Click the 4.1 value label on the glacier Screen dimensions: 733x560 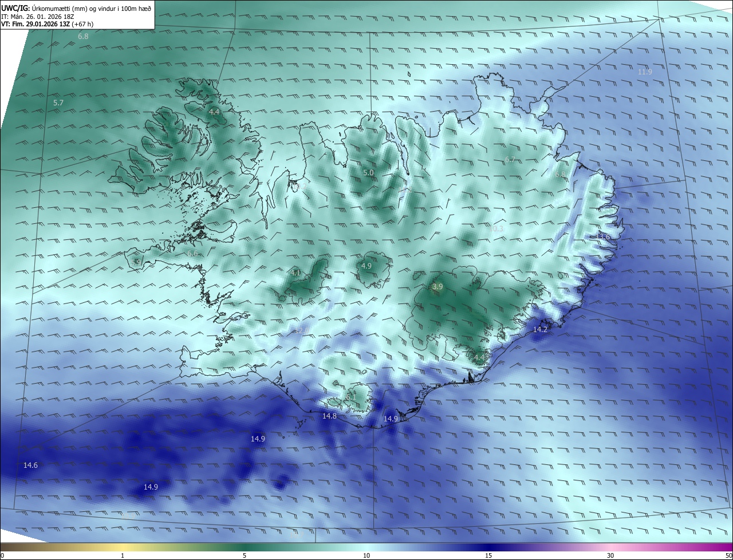(295, 273)
